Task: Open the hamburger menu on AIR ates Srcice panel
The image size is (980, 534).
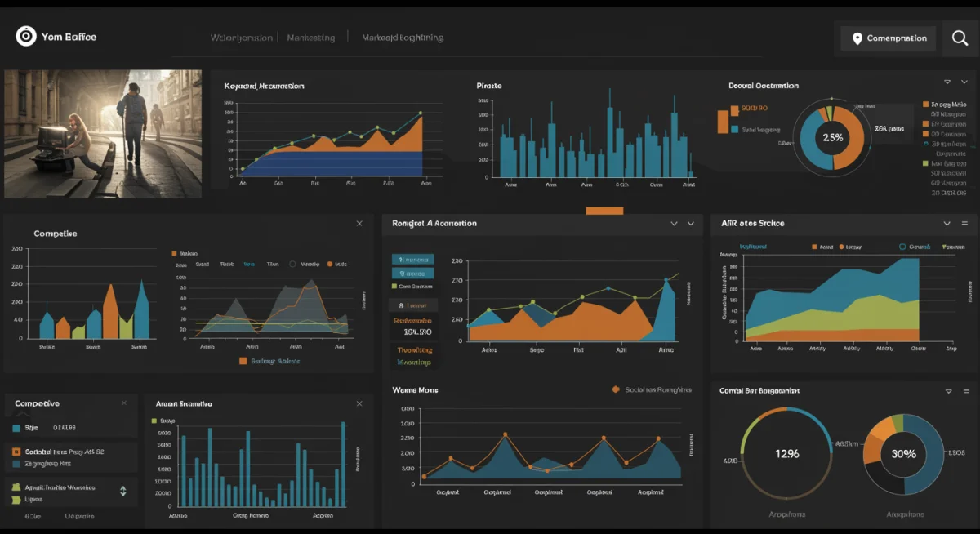Action: pyautogui.click(x=964, y=223)
